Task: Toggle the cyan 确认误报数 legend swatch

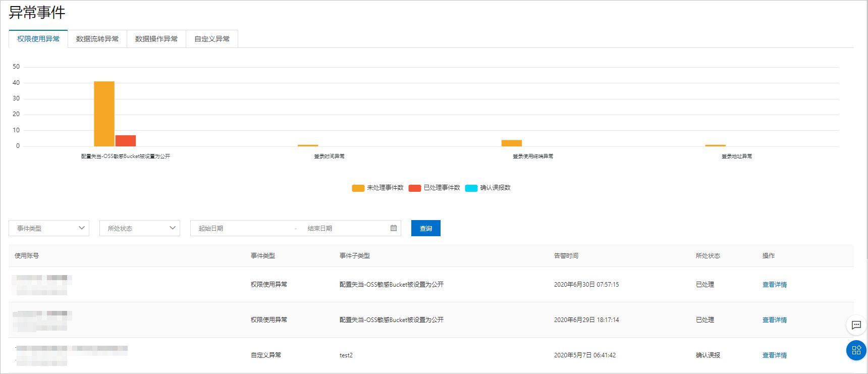Action: [471, 188]
